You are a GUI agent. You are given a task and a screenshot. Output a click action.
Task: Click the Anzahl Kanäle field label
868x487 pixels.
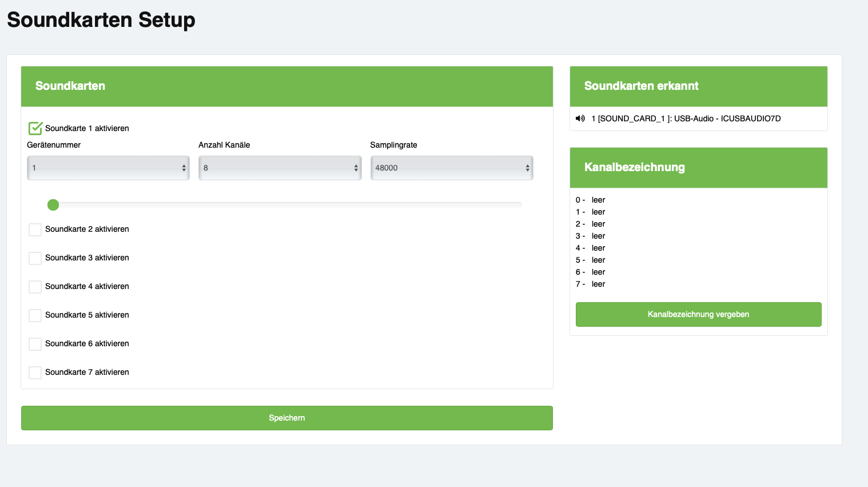pos(224,145)
